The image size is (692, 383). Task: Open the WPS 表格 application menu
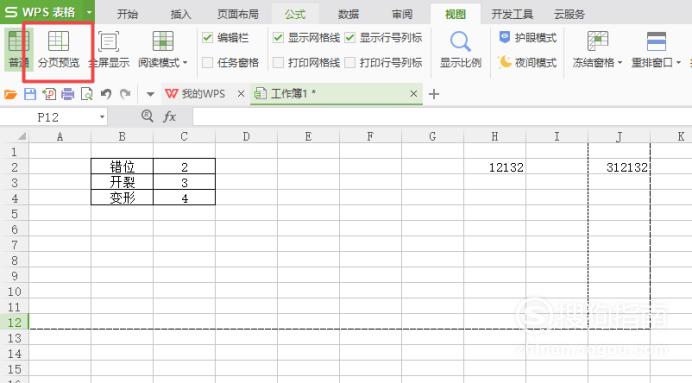[x=41, y=12]
